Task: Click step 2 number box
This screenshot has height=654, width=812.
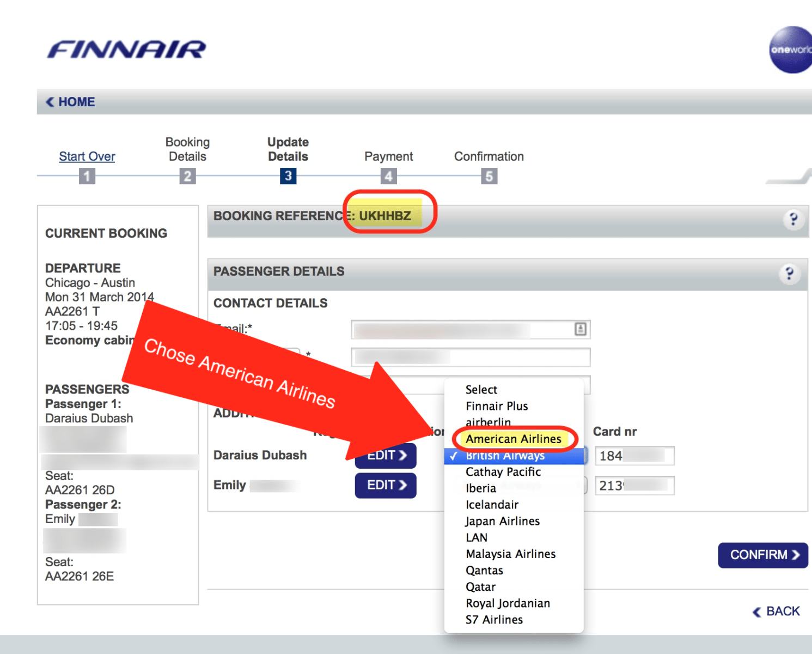Action: click(x=187, y=176)
